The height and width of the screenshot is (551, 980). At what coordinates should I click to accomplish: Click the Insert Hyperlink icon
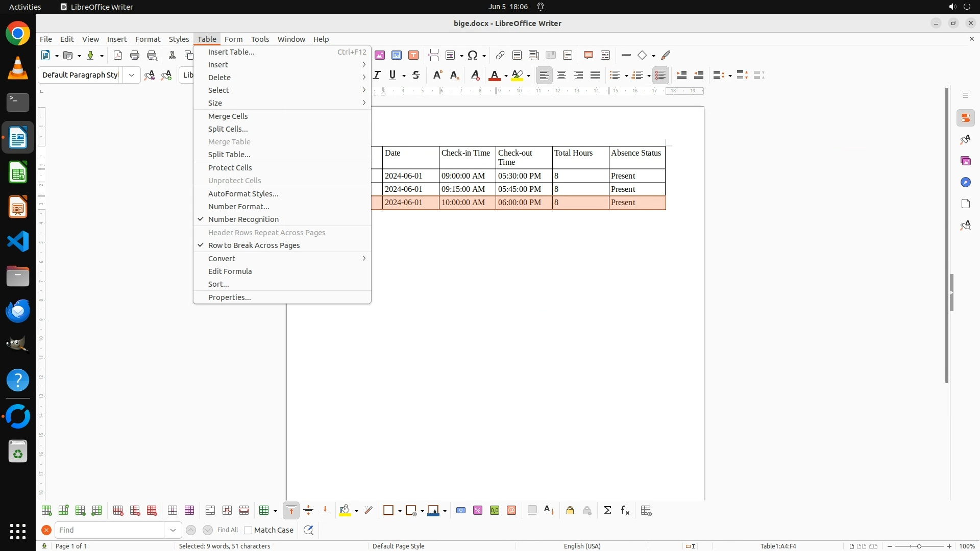500,55
